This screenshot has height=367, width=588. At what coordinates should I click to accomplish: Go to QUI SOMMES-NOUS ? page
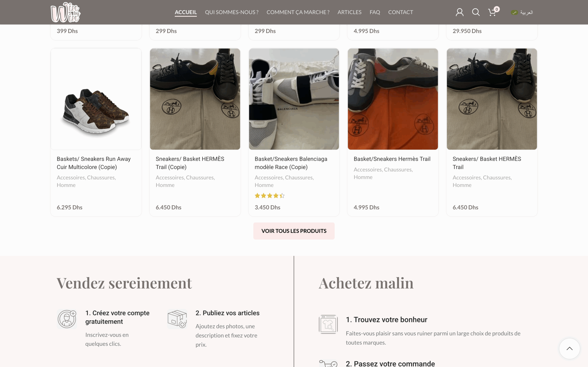coord(232,12)
